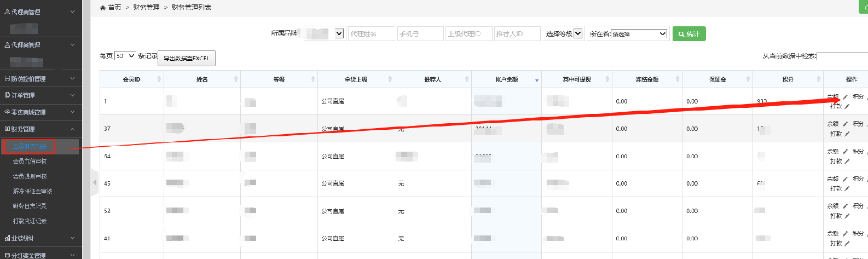
Task: Sort table by 冻结金额 column arrows
Action: point(678,79)
